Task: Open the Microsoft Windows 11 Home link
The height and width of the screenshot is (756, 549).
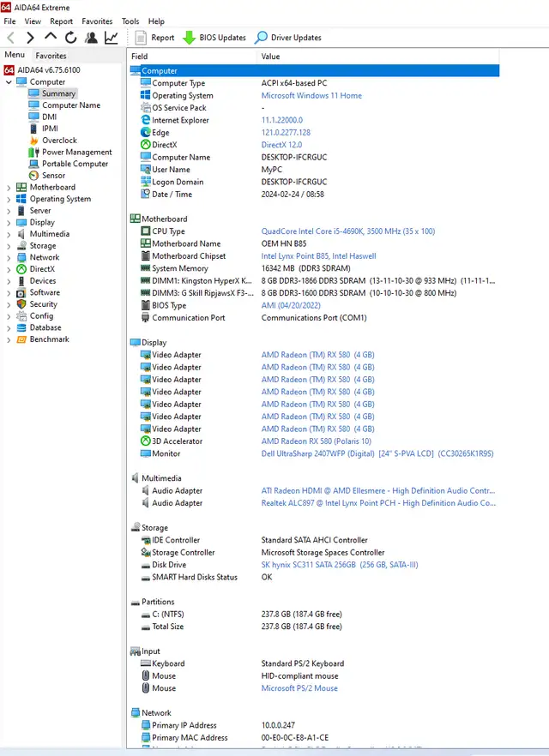Action: [311, 95]
